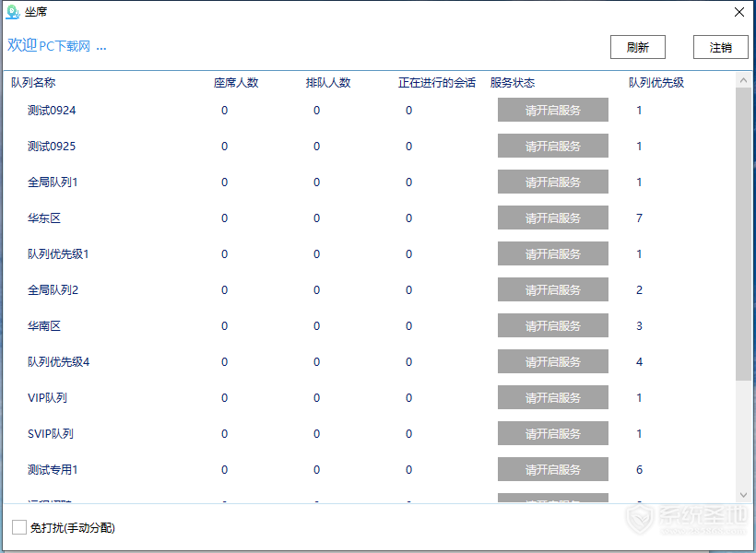756x553 pixels.
Task: Click the 正在进行的会话 column header
Action: coord(437,82)
